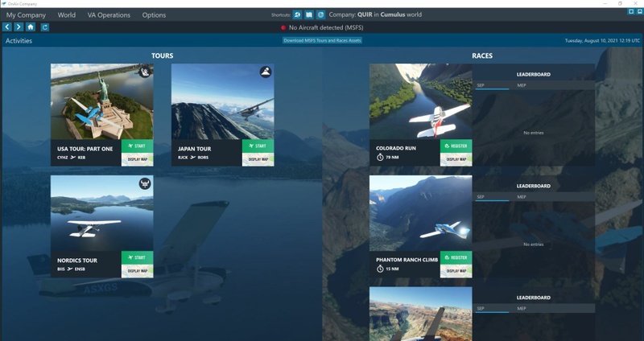
Task: Click the 15 NM distance text
Action: [392, 269]
